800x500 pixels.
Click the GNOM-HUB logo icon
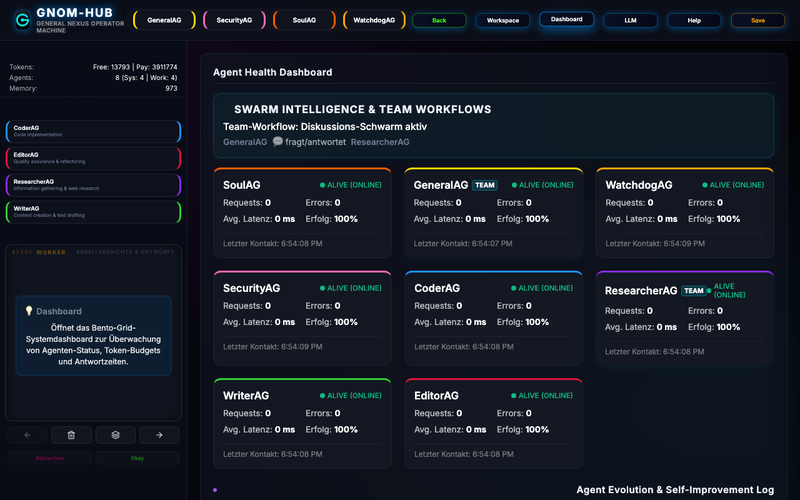tap(22, 20)
